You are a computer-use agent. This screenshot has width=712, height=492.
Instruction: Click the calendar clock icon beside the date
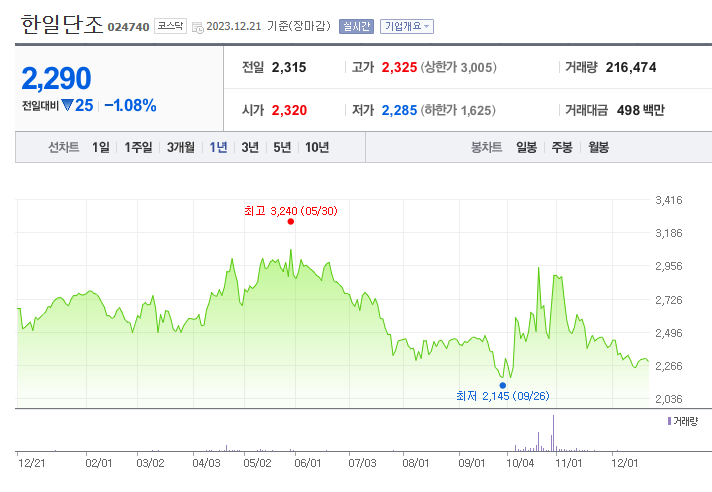click(198, 27)
